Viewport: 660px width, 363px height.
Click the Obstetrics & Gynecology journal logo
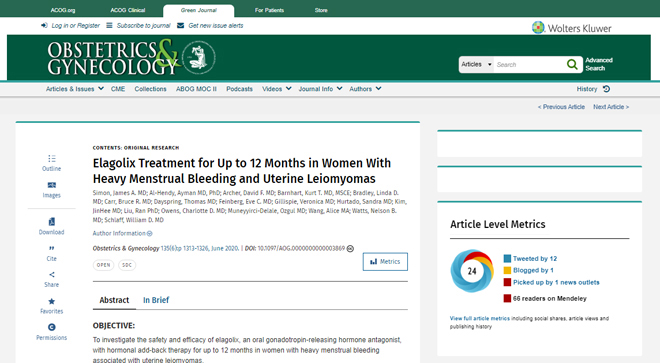point(131,58)
